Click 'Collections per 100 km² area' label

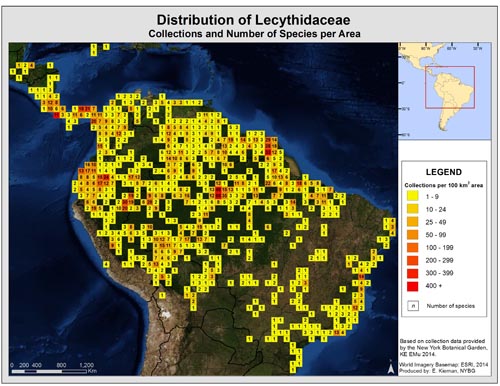point(444,185)
